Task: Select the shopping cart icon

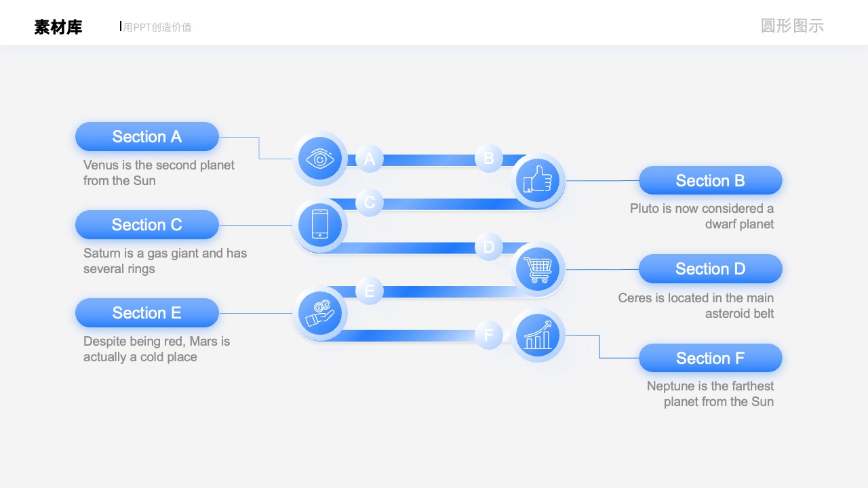Action: click(538, 269)
